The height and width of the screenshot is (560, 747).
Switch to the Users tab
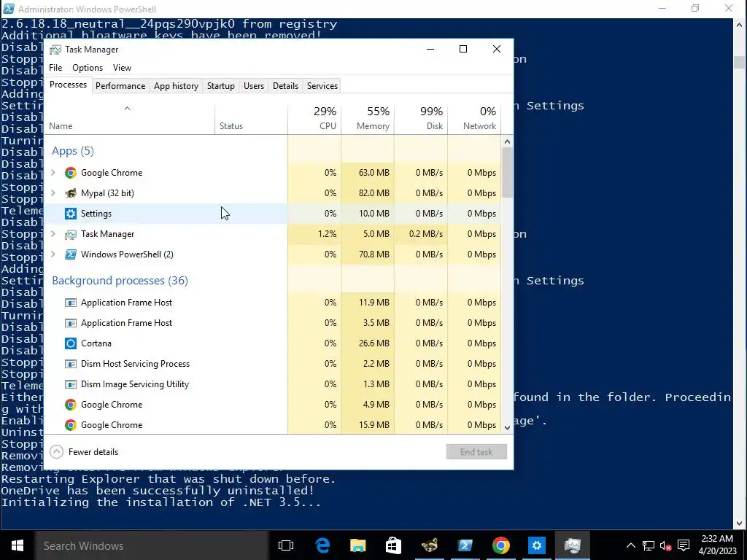click(x=253, y=86)
